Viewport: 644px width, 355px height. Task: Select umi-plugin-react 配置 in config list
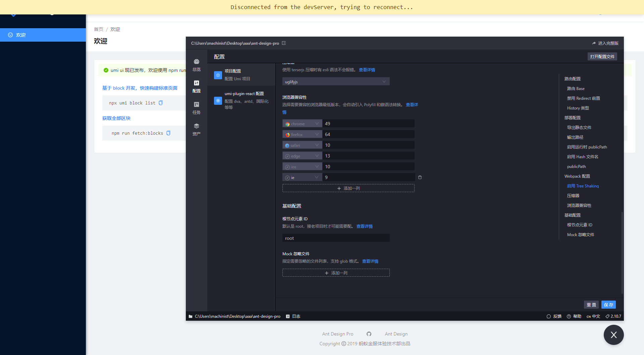pos(241,100)
